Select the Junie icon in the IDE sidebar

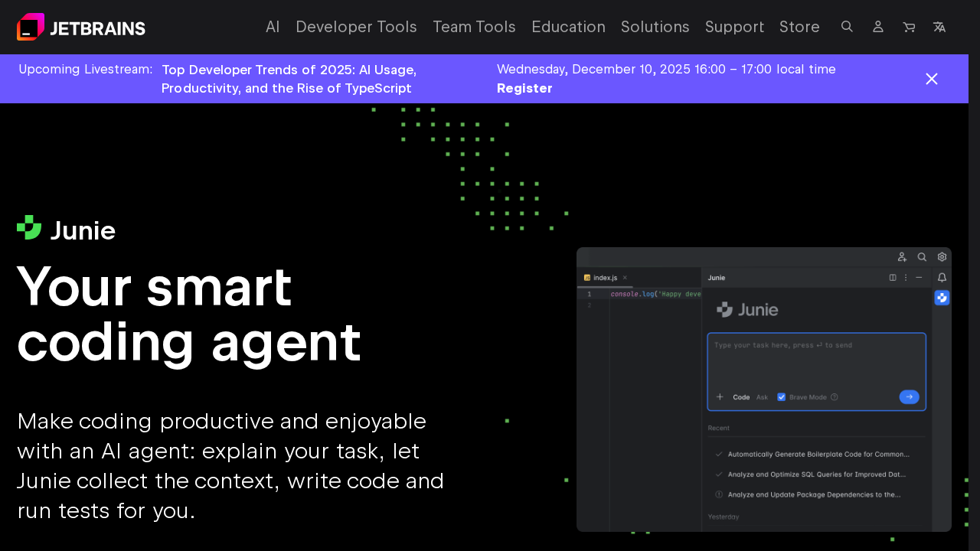pos(942,298)
